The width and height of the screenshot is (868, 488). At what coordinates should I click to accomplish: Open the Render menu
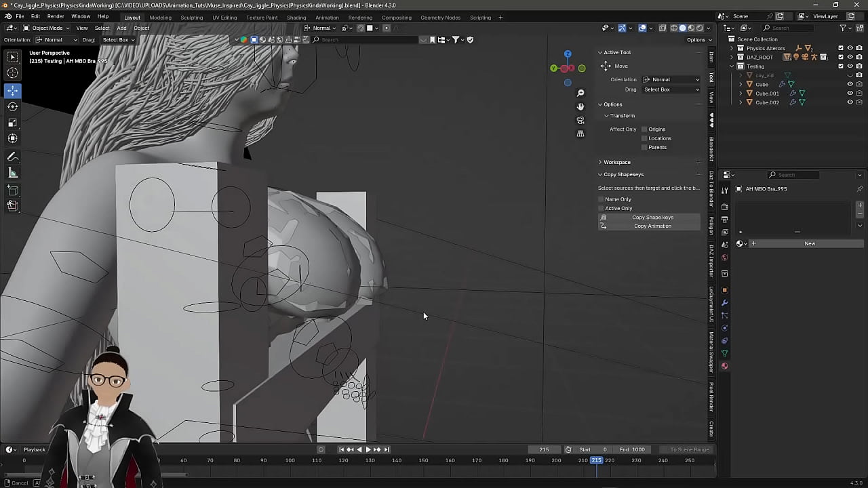click(x=56, y=16)
